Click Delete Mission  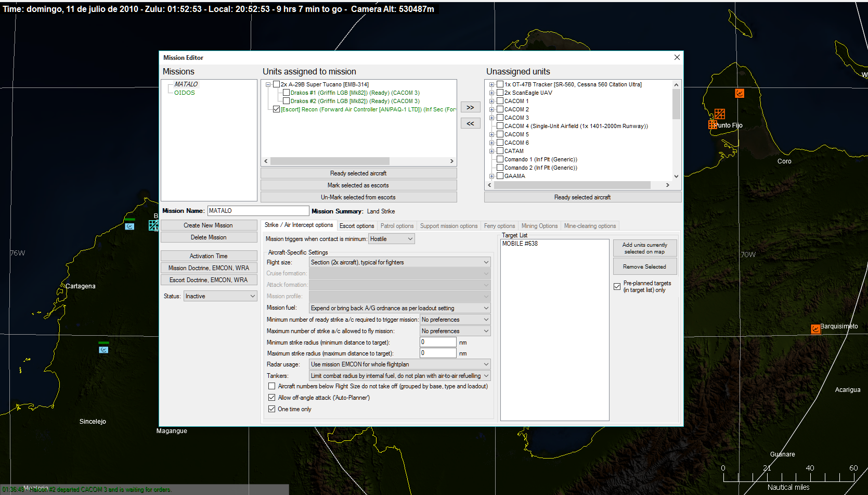[x=209, y=237]
